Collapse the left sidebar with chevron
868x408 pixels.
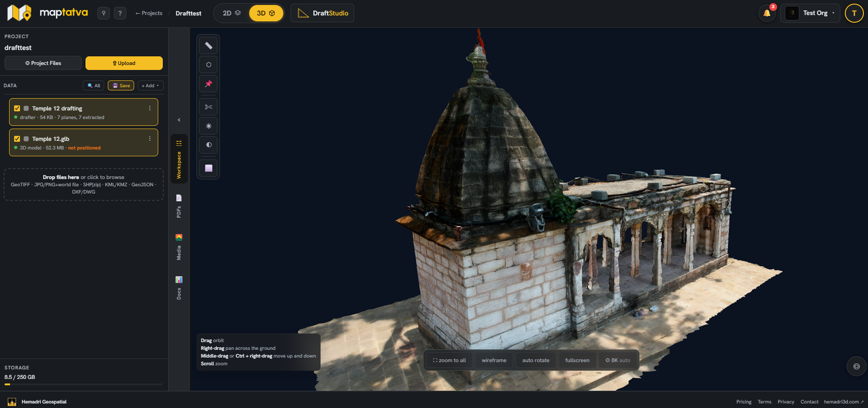tap(179, 120)
